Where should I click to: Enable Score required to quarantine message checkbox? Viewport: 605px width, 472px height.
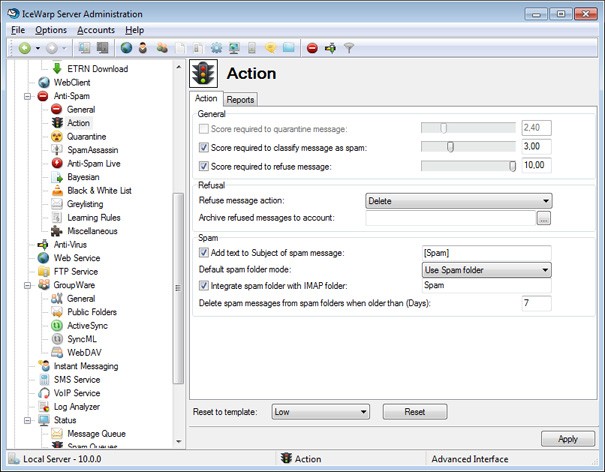(x=204, y=129)
